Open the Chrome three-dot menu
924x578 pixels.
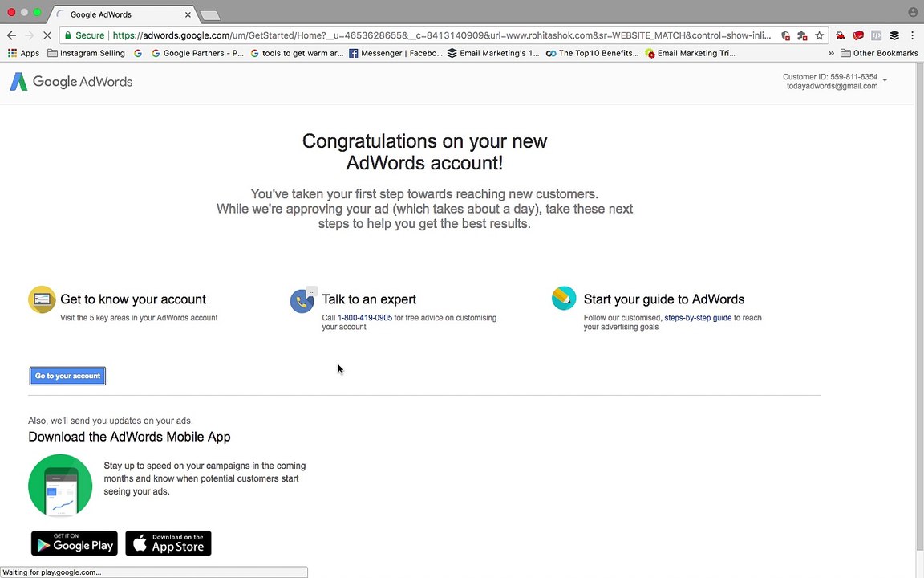(912, 35)
